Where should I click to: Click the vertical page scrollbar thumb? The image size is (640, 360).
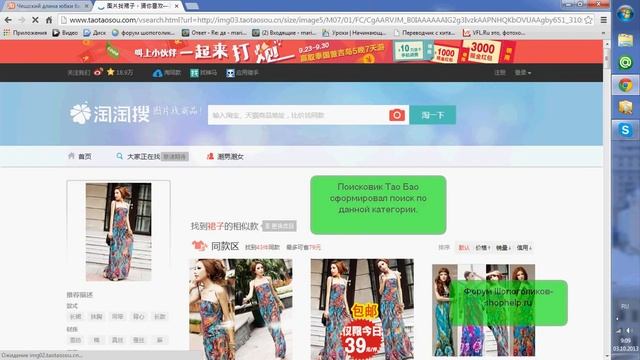(607, 59)
